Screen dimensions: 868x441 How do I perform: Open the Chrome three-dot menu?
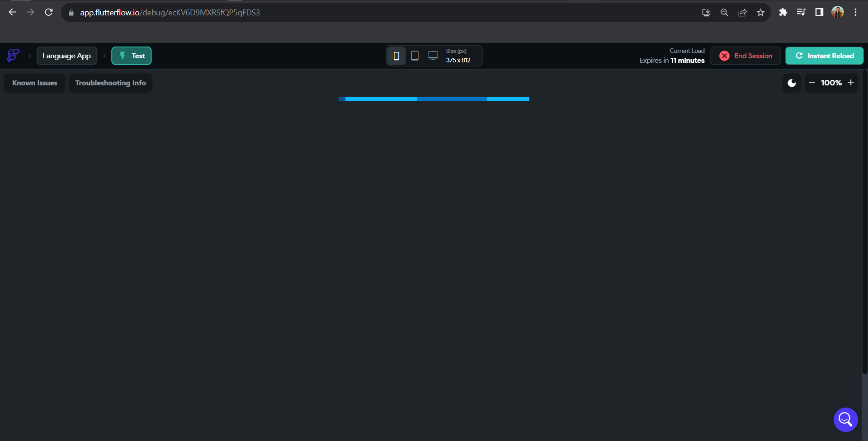856,12
